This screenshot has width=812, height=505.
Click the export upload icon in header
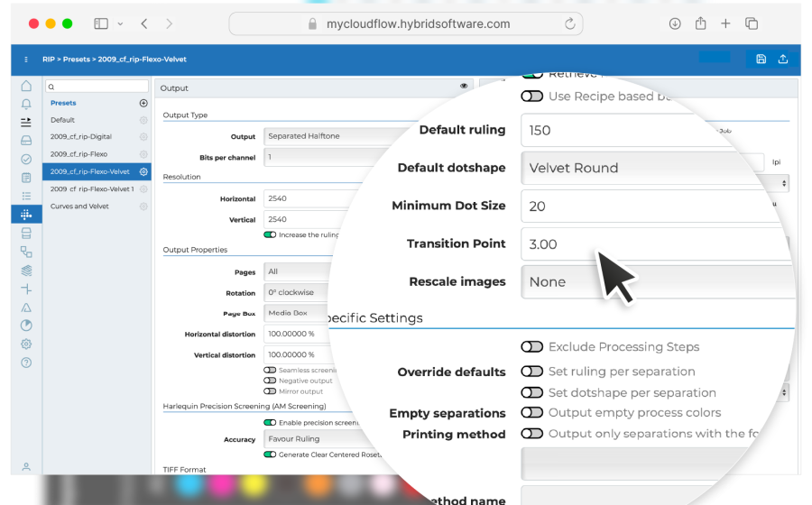click(x=783, y=59)
